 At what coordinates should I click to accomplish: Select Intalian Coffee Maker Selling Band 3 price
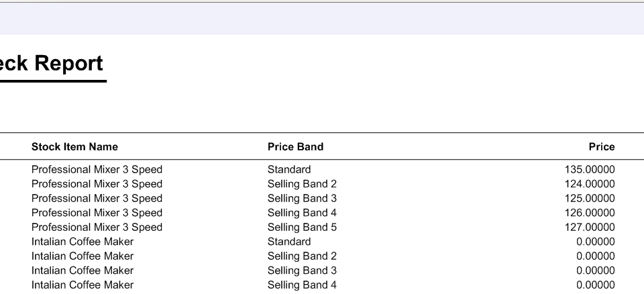[596, 270]
